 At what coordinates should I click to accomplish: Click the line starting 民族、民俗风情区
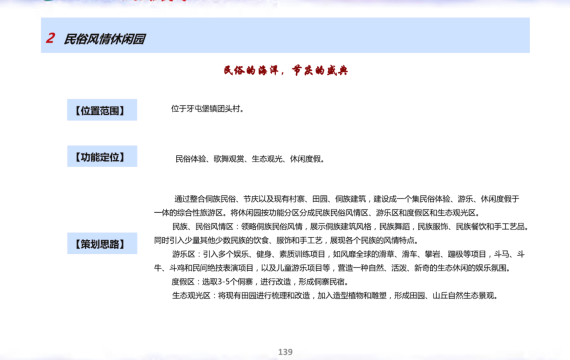(350, 227)
